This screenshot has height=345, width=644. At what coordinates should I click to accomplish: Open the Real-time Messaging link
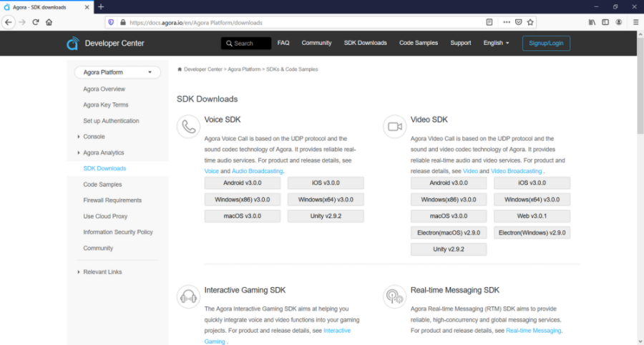[534, 331]
